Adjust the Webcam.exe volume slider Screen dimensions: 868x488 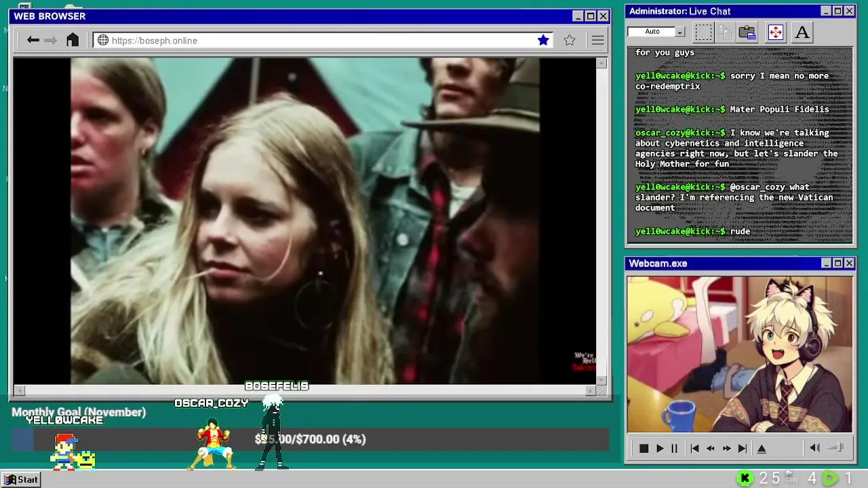click(836, 448)
